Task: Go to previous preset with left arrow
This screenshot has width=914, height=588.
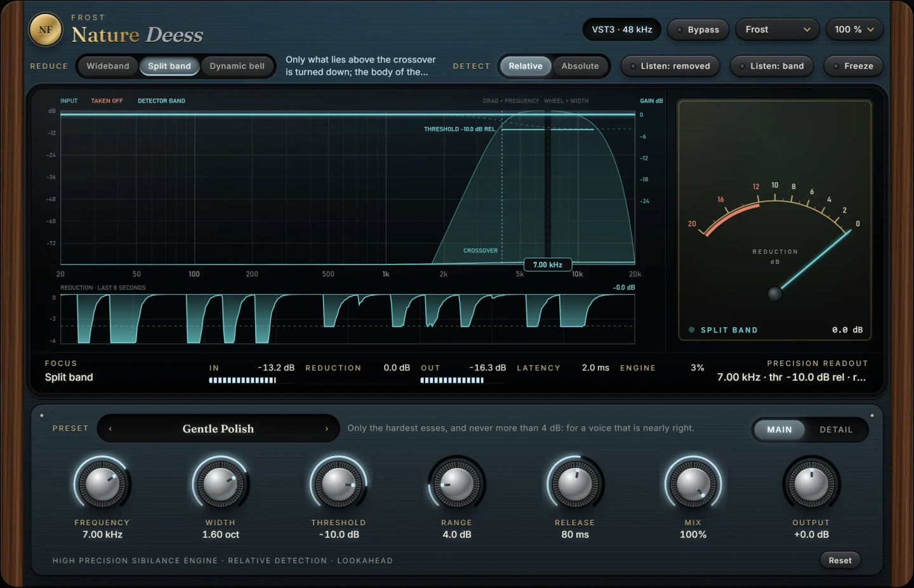Action: click(110, 429)
